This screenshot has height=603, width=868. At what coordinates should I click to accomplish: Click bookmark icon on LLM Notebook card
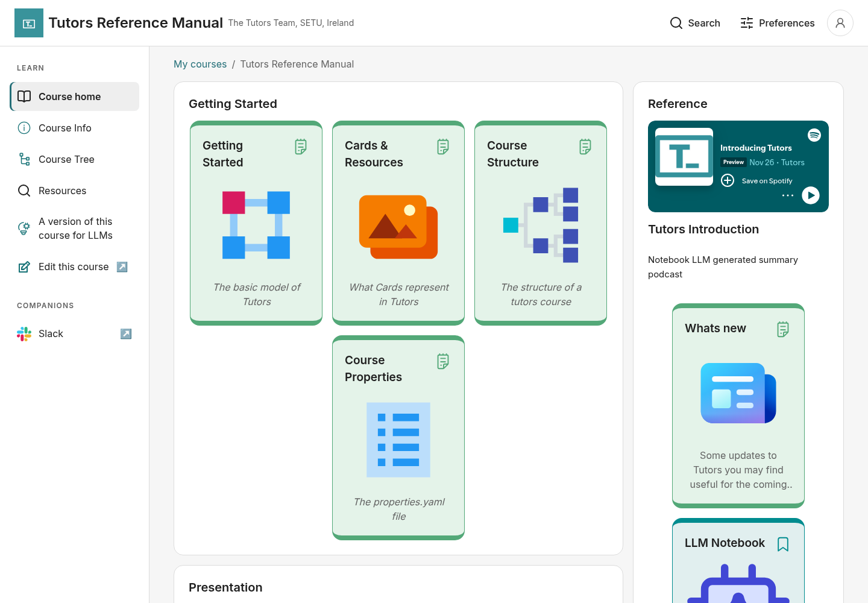pos(783,544)
